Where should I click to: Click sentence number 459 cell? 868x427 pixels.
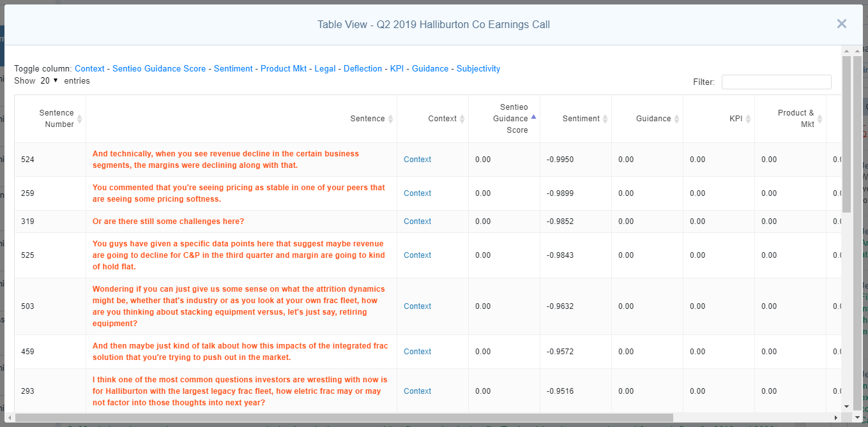click(x=50, y=352)
